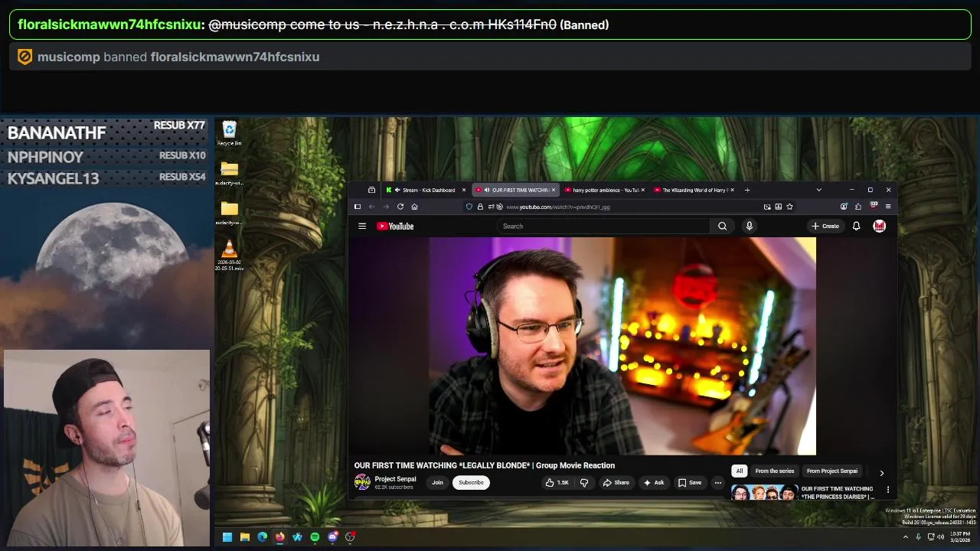Reload the page in the browser
Image resolution: width=980 pixels, height=551 pixels.
400,207
